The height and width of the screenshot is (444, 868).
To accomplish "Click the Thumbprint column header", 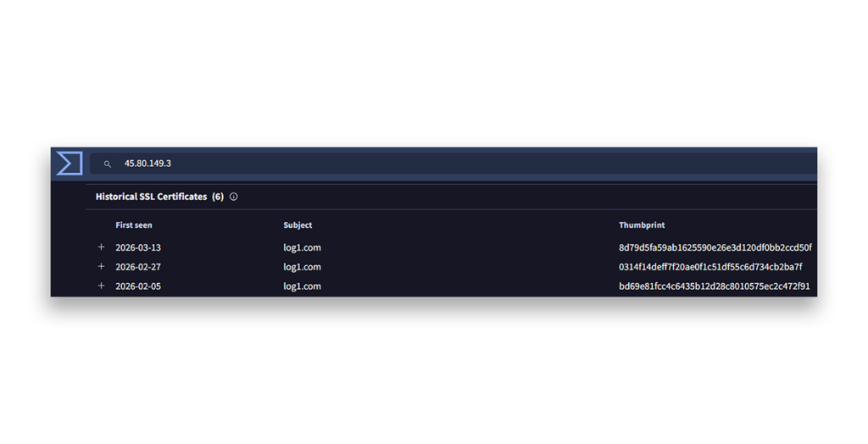I will tap(642, 225).
